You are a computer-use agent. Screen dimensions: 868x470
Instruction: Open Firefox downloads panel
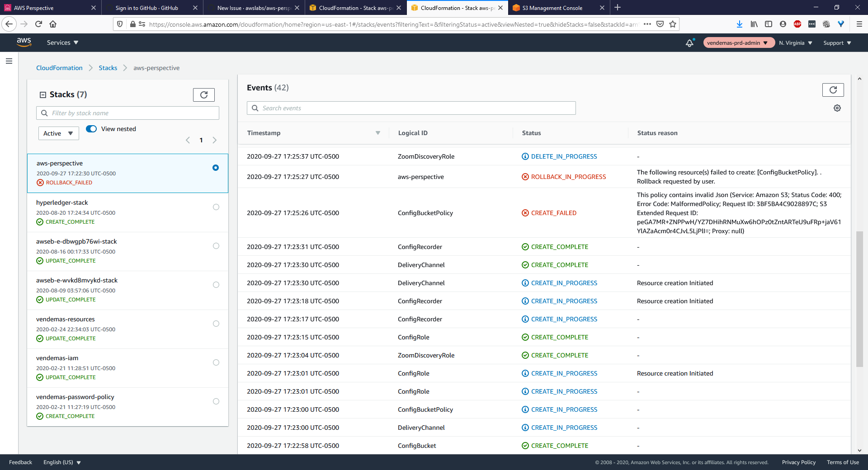[x=740, y=24]
